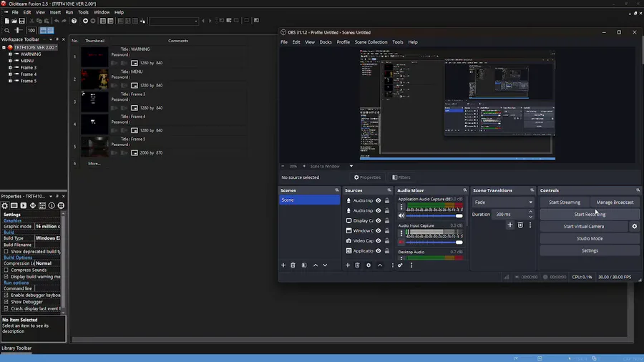The width and height of the screenshot is (644, 362).
Task: Expand the WARNING frame tree node
Action: (10, 54)
